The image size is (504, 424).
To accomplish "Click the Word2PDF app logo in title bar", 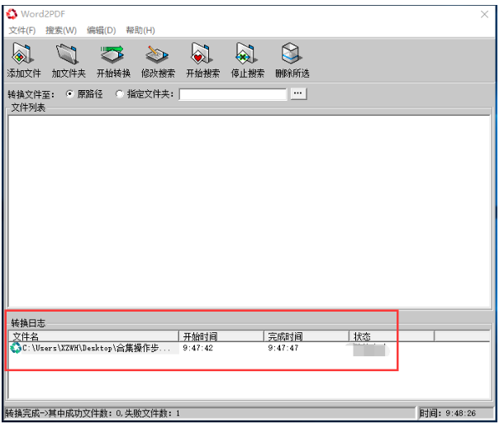I will pos(12,14).
